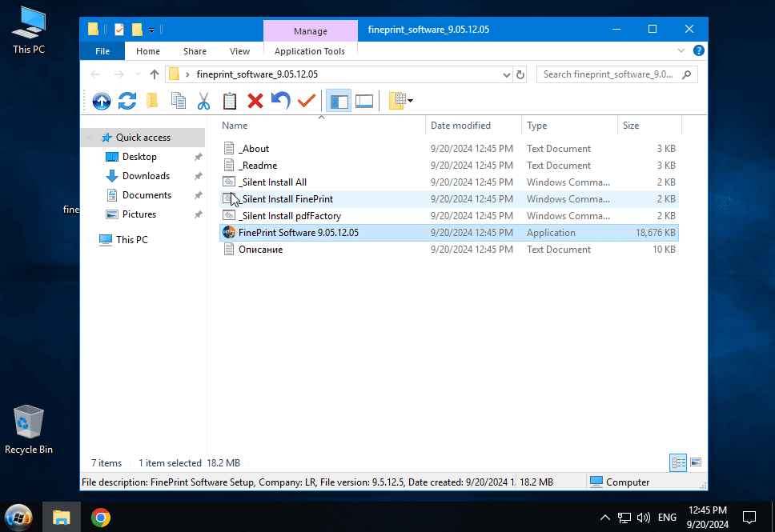The width and height of the screenshot is (775, 532).
Task: Select Quick access in navigation pane
Action: [143, 138]
